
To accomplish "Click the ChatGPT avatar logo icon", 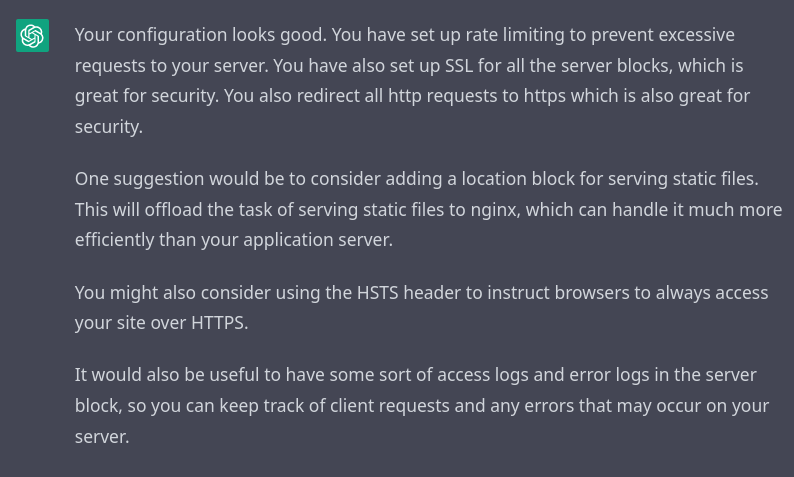I will 32,35.
